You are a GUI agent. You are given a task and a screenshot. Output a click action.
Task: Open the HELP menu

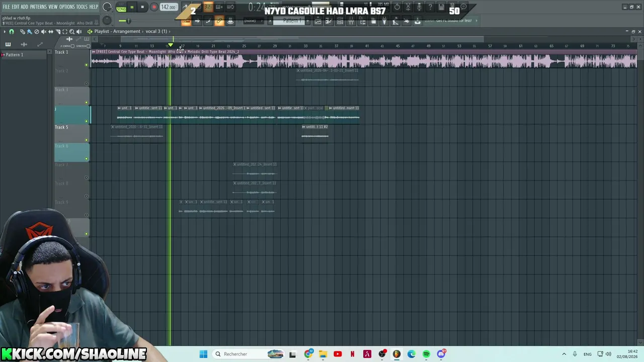94,7
